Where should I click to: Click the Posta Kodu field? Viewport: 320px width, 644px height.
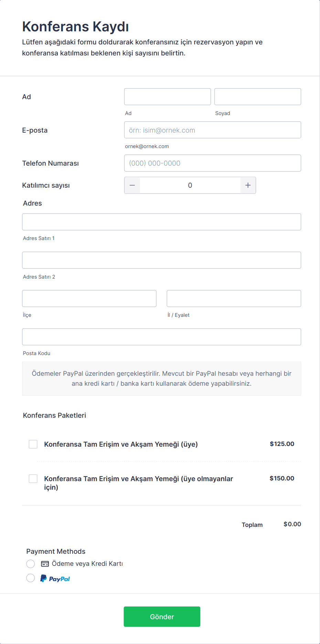[161, 337]
